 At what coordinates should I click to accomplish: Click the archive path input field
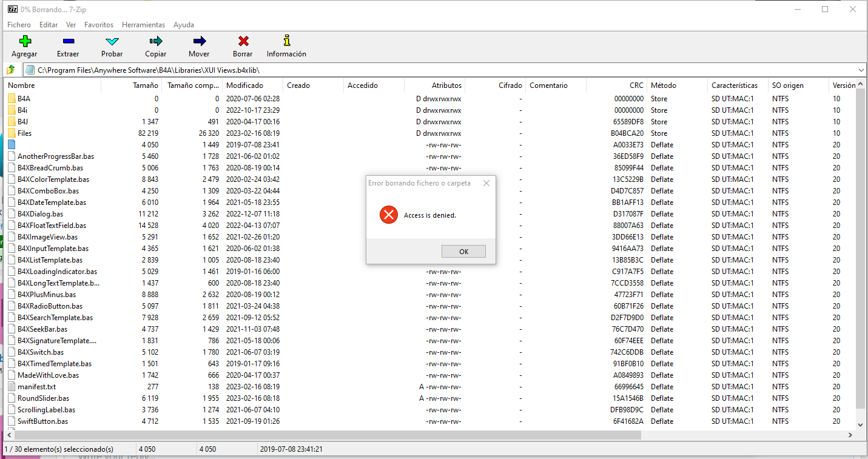pos(445,70)
